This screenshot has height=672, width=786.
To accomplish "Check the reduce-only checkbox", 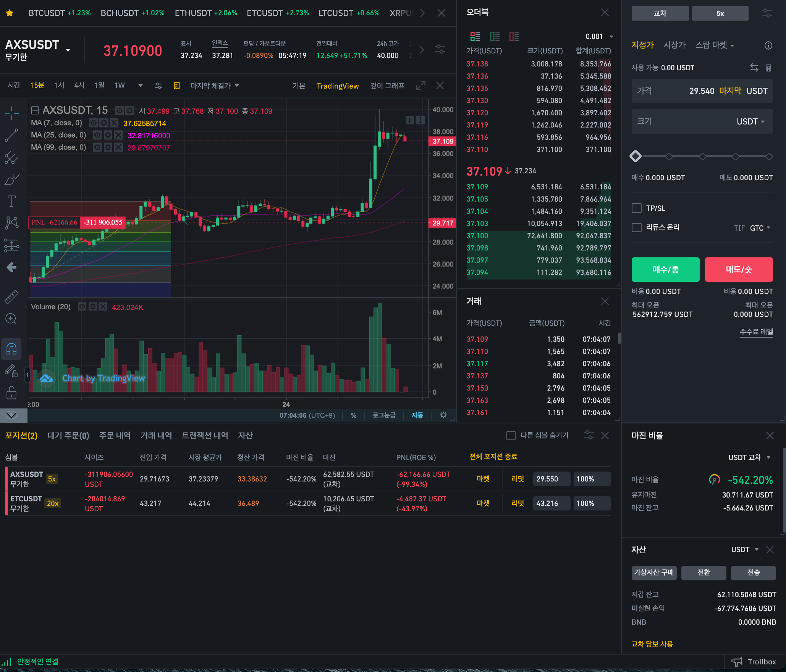I will [637, 228].
